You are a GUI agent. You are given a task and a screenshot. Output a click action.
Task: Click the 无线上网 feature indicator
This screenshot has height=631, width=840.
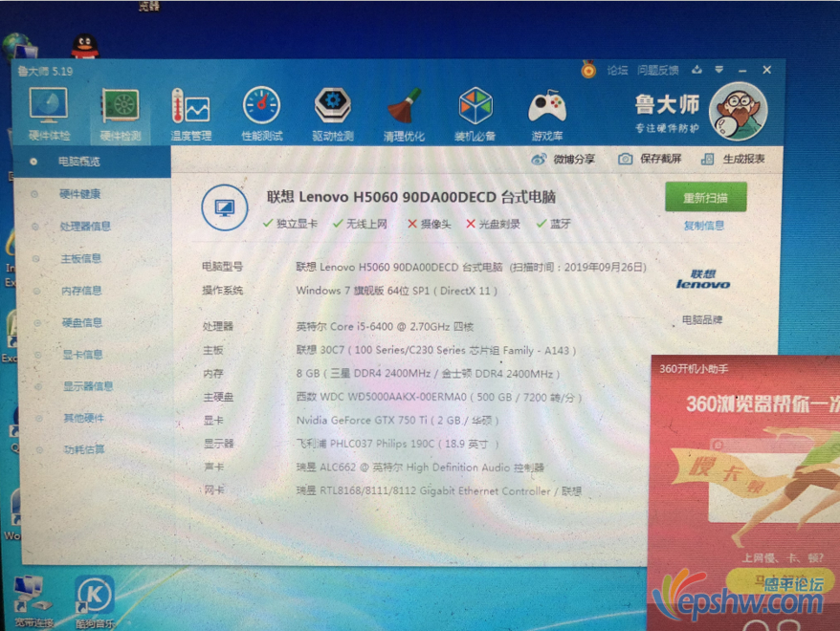360,224
